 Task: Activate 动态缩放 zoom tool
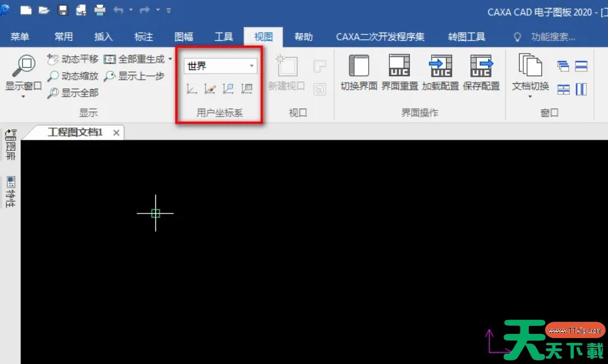pos(73,76)
